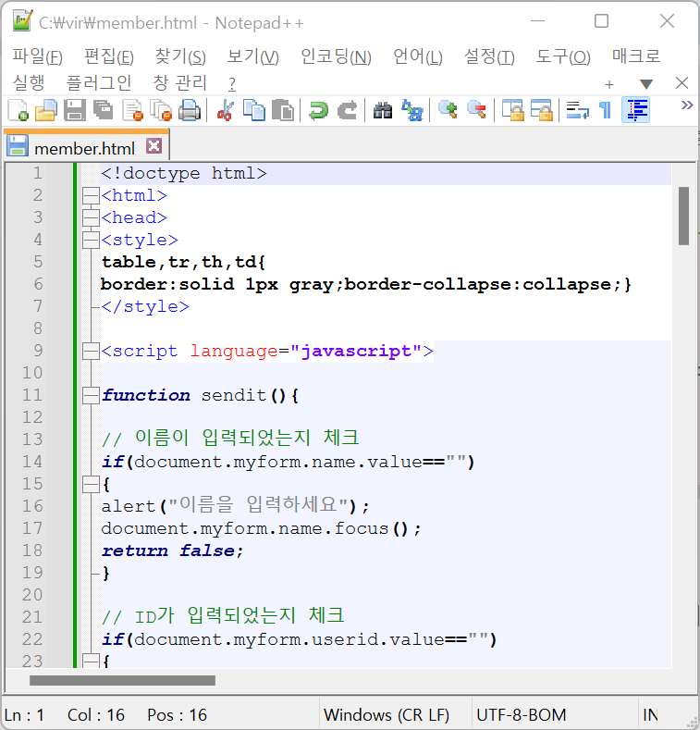Collapse the html tag fold on line 2

click(x=91, y=195)
